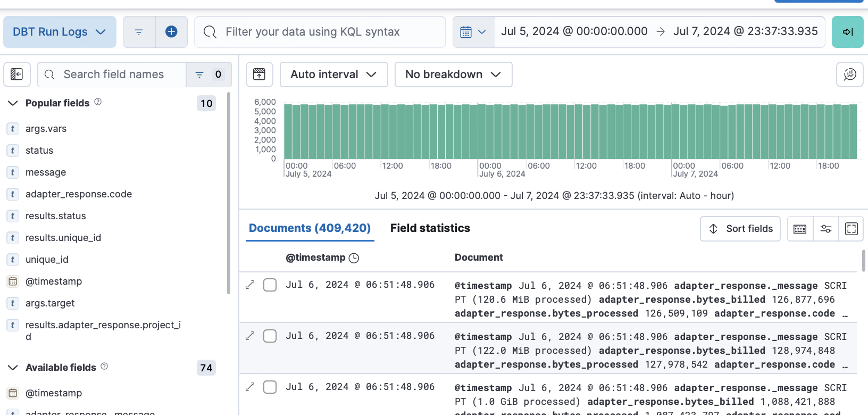The width and height of the screenshot is (868, 415).
Task: Open keyboard shortcuts icon in grid toolbar
Action: pyautogui.click(x=799, y=229)
